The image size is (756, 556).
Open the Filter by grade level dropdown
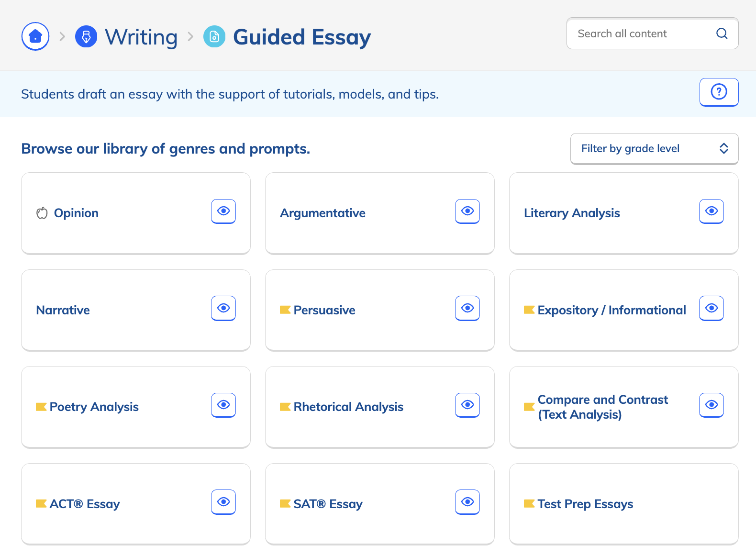tap(654, 148)
